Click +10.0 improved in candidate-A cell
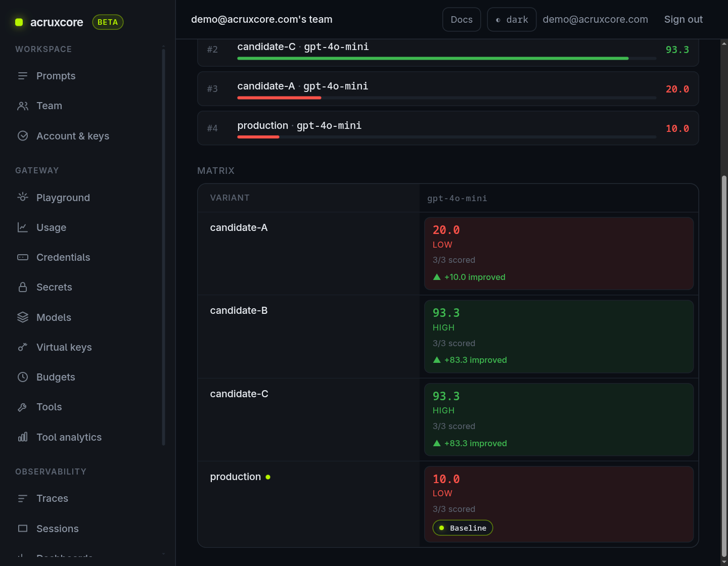The height and width of the screenshot is (566, 728). point(475,277)
